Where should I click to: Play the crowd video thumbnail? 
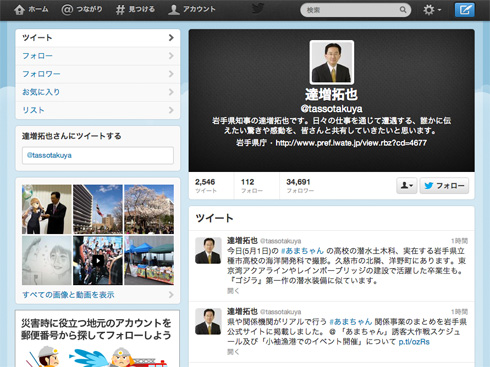[98, 260]
